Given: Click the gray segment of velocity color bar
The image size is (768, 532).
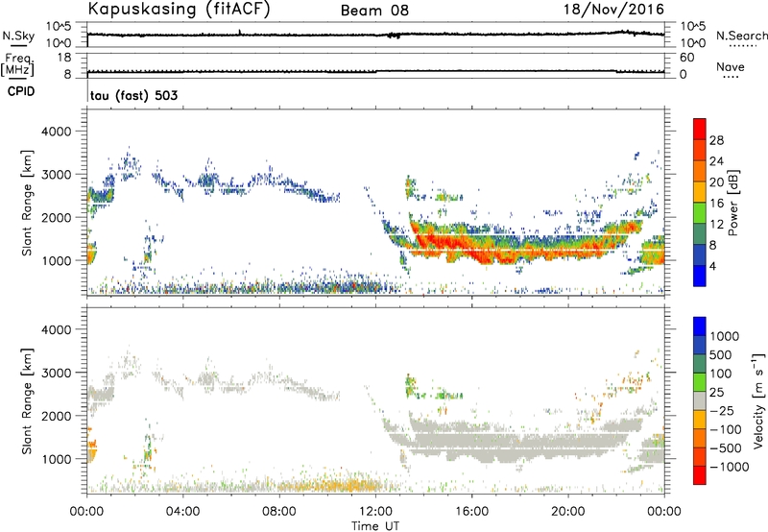Looking at the screenshot, I should coord(700,400).
